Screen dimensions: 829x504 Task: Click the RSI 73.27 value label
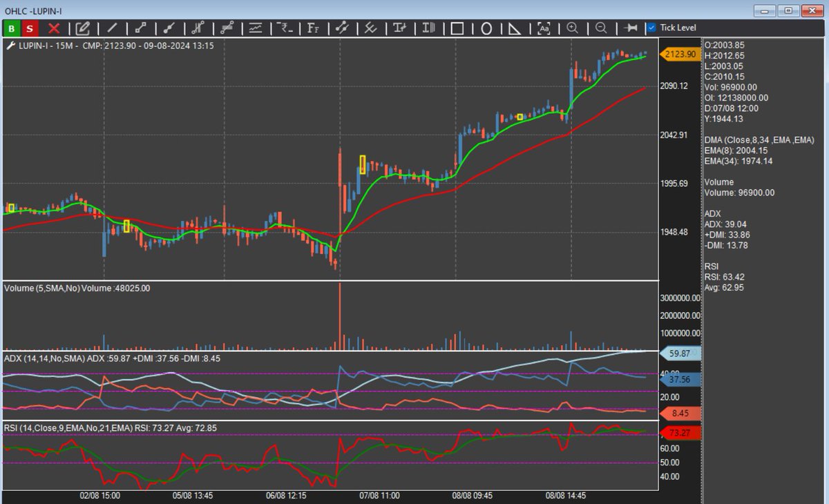click(680, 433)
